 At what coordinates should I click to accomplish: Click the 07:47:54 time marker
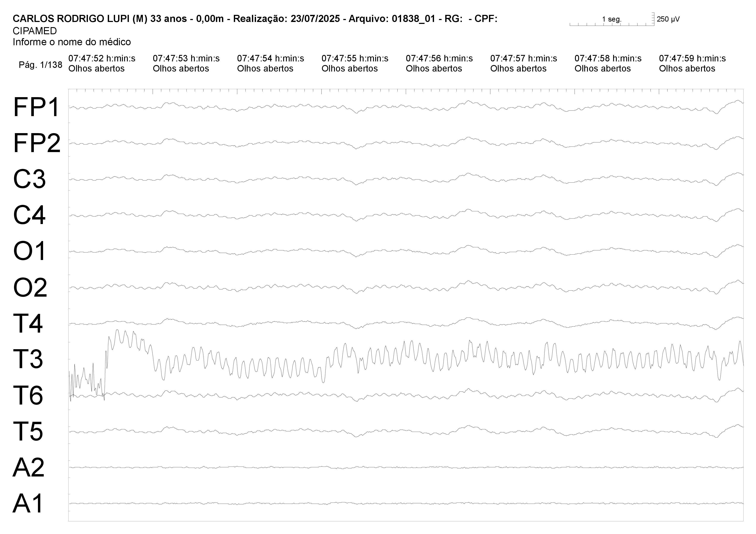(x=270, y=59)
